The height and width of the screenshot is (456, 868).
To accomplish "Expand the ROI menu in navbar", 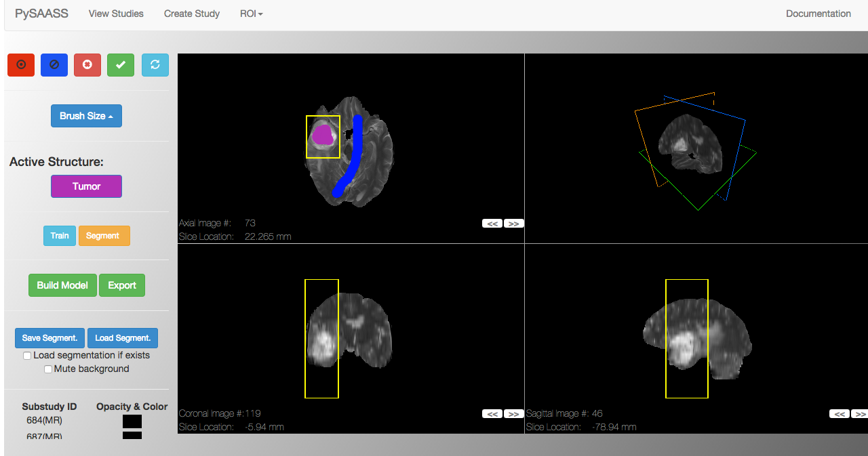I will 251,14.
